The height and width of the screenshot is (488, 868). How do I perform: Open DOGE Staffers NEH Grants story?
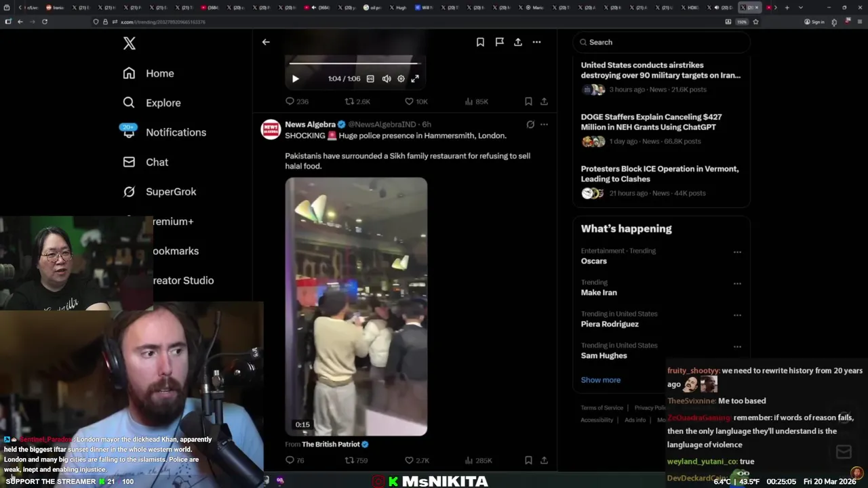[660, 129]
